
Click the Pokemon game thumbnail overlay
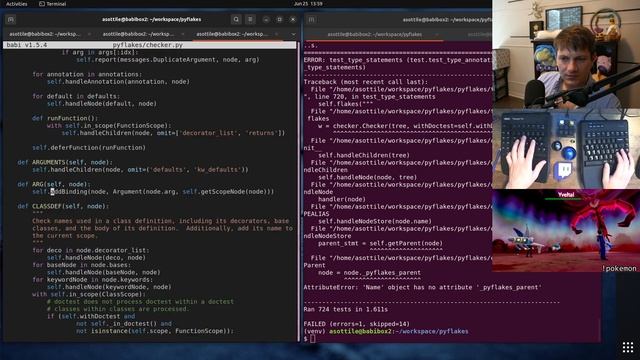[566, 231]
